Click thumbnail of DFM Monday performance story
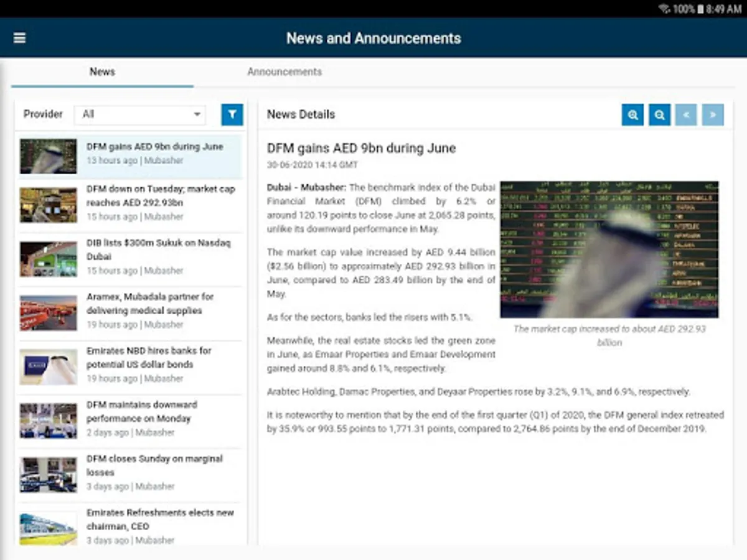Viewport: 747px width, 560px height. pos(49,421)
